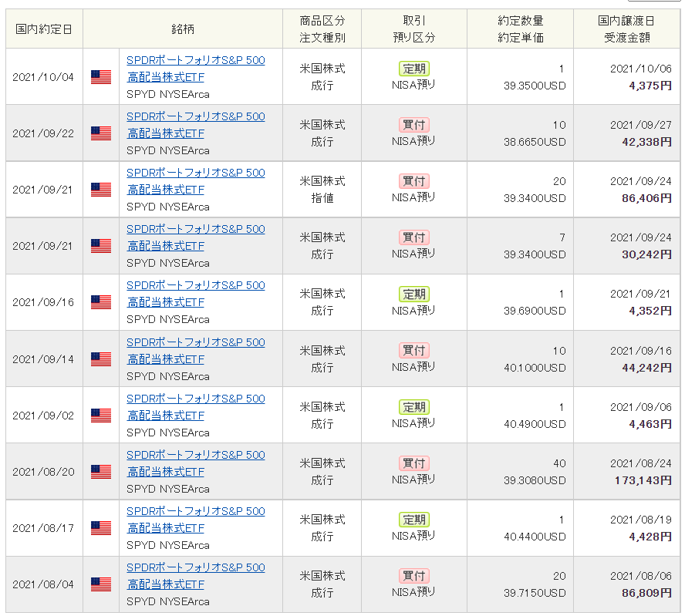Viewport: 685px width, 616px height.
Task: Click 買付 badge in 2021/09/22 row
Action: 413,126
